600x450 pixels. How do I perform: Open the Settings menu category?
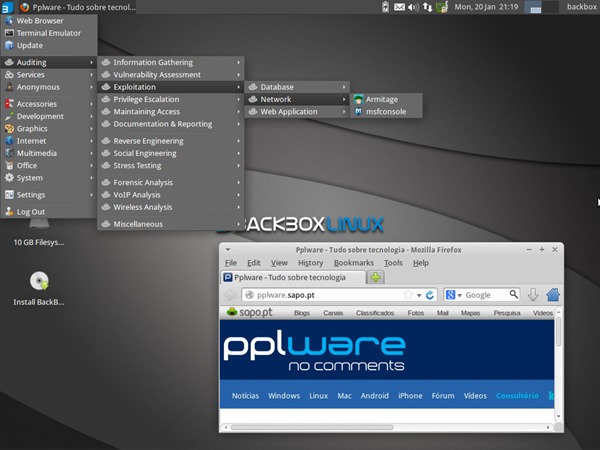point(49,195)
